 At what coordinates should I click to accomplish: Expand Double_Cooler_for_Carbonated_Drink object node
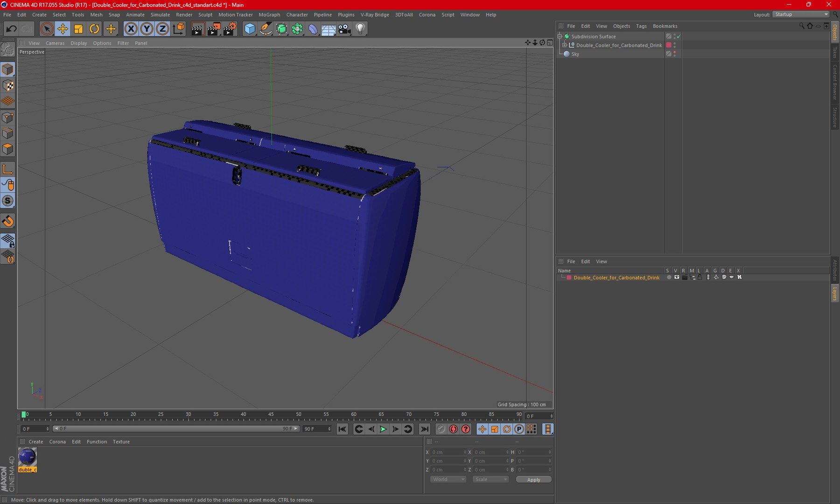tap(565, 45)
